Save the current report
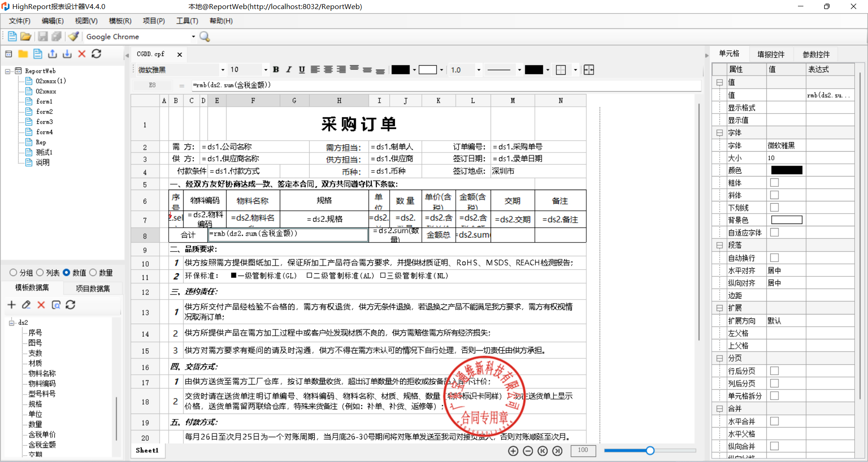 tap(43, 37)
